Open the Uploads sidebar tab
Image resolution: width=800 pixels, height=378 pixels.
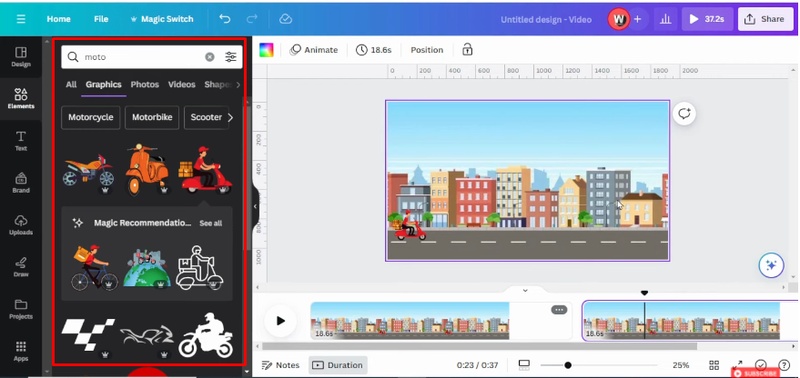(x=21, y=225)
